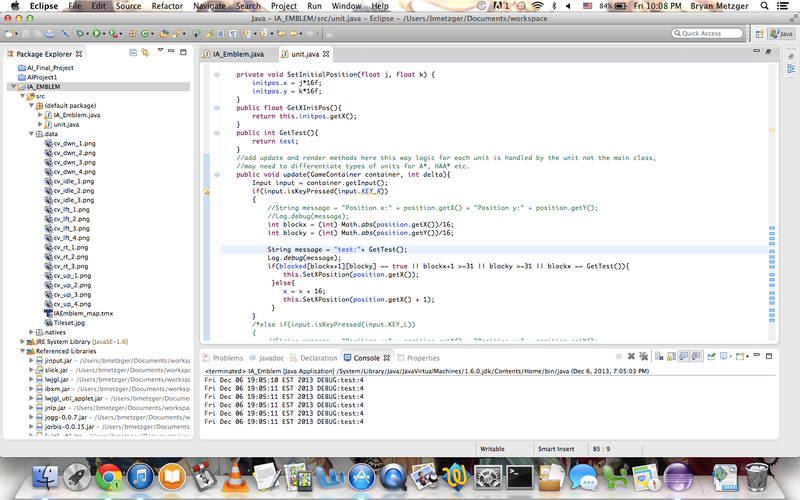Click the warning marker beside the isKeyPressed line
The height and width of the screenshot is (500, 800).
[207, 192]
